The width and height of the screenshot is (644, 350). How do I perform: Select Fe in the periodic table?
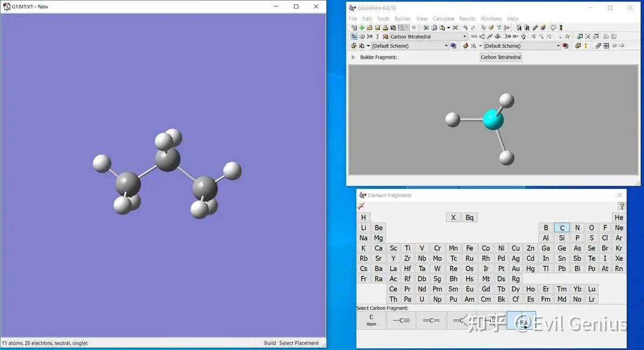coord(470,248)
